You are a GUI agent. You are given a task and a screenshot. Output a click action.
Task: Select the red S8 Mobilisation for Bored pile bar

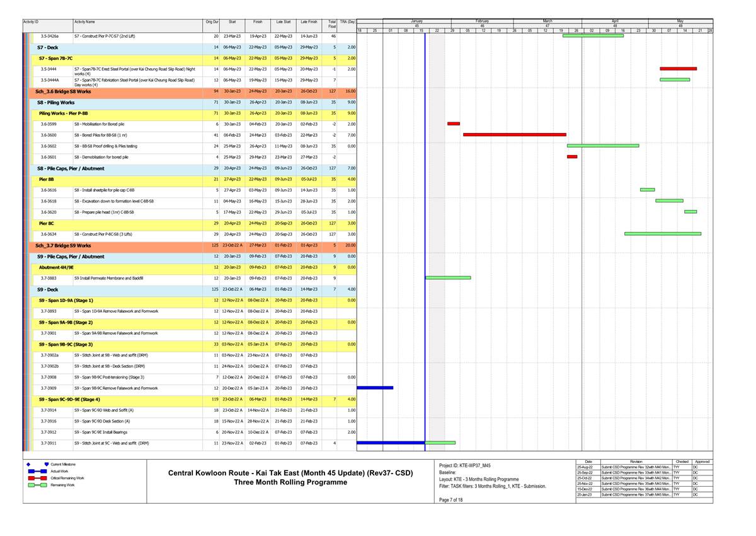[x=454, y=124]
